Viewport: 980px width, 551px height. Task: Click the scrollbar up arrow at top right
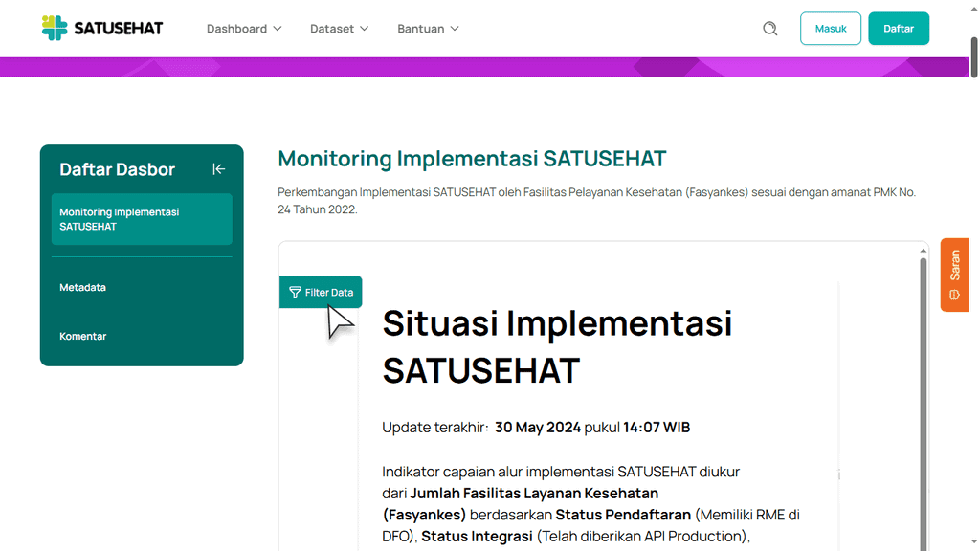[x=973, y=8]
